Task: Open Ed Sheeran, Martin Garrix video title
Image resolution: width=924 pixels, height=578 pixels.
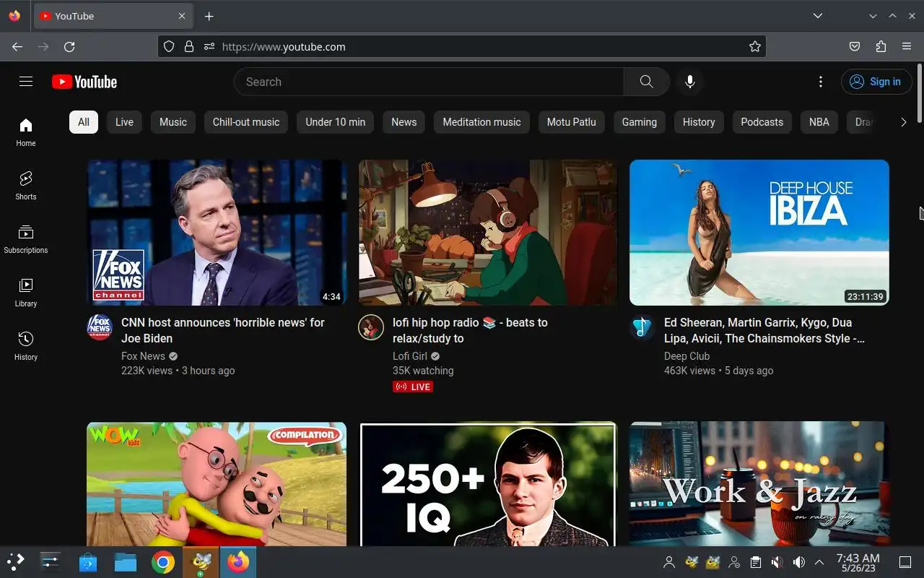Action: pos(764,330)
